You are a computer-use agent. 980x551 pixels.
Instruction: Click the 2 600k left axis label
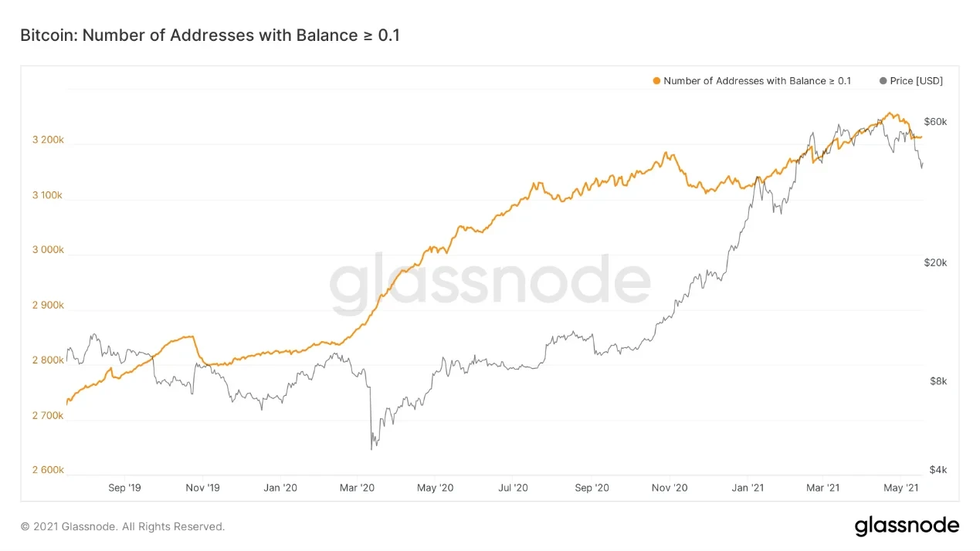click(48, 470)
